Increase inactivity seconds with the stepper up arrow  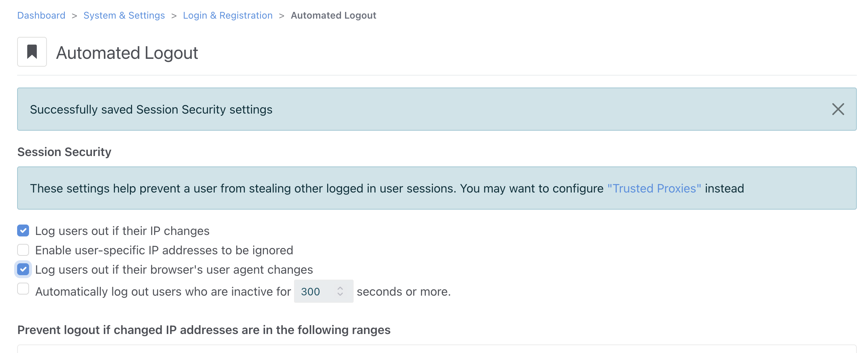pyautogui.click(x=340, y=288)
